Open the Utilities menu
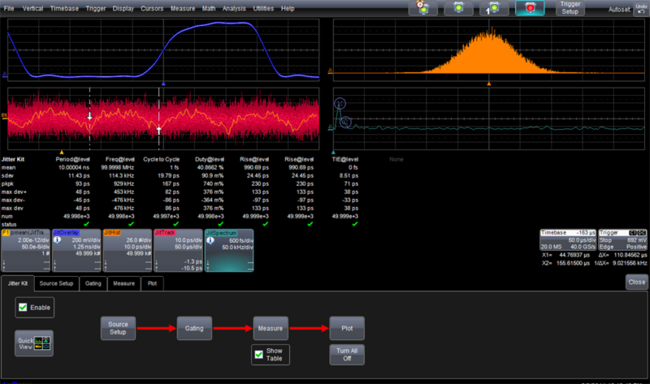650x384 pixels. [x=263, y=8]
